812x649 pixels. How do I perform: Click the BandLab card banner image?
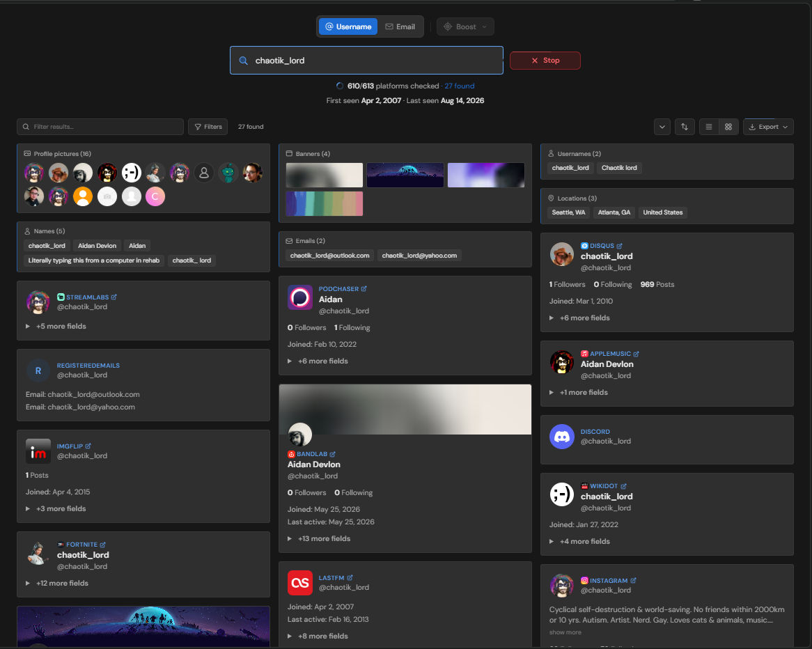pos(405,409)
